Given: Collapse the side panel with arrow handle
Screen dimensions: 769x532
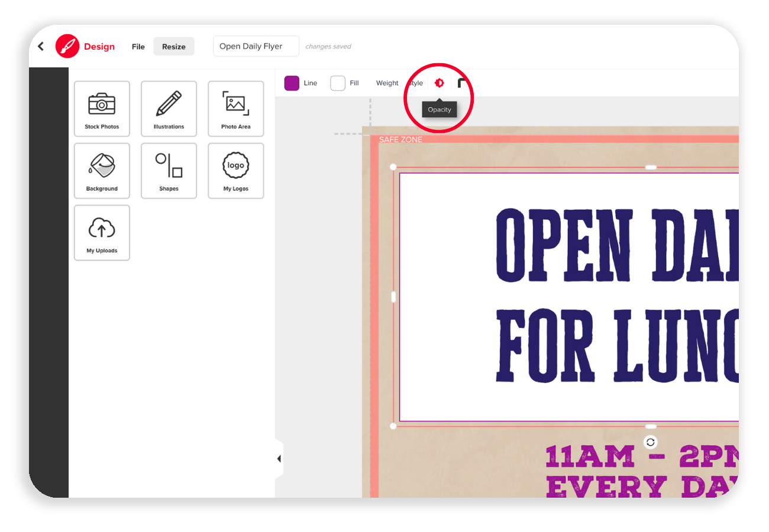Looking at the screenshot, I should click(279, 459).
